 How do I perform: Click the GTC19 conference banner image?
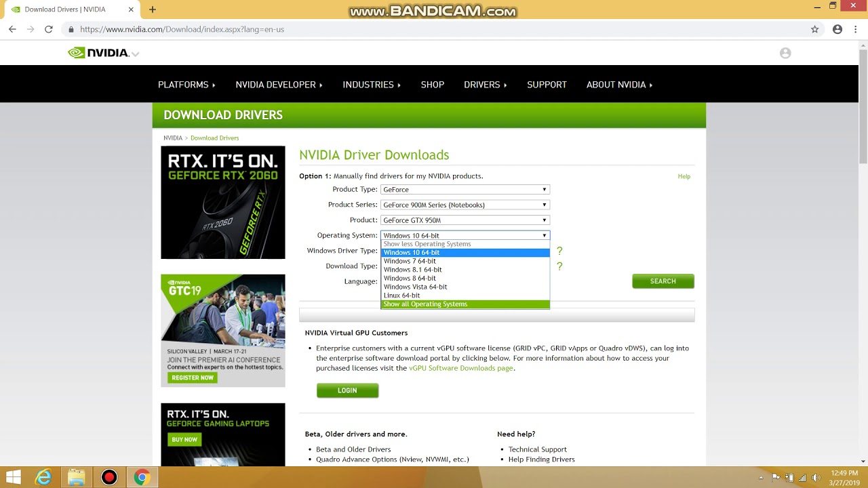pos(223,331)
